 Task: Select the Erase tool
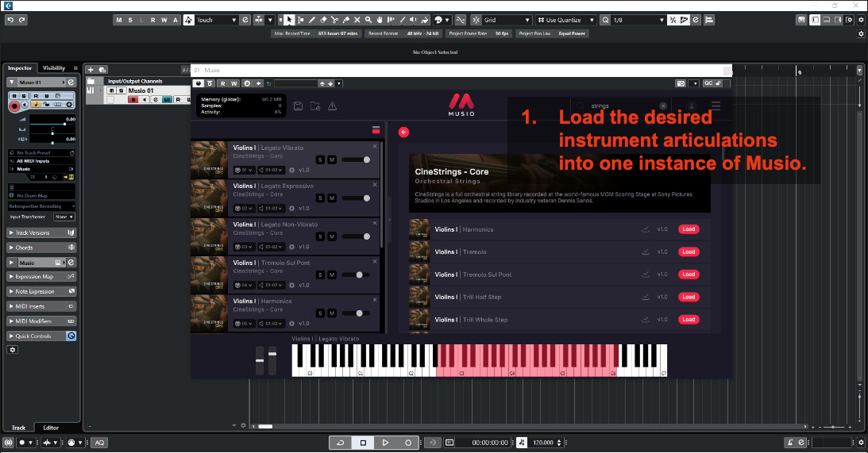click(323, 20)
